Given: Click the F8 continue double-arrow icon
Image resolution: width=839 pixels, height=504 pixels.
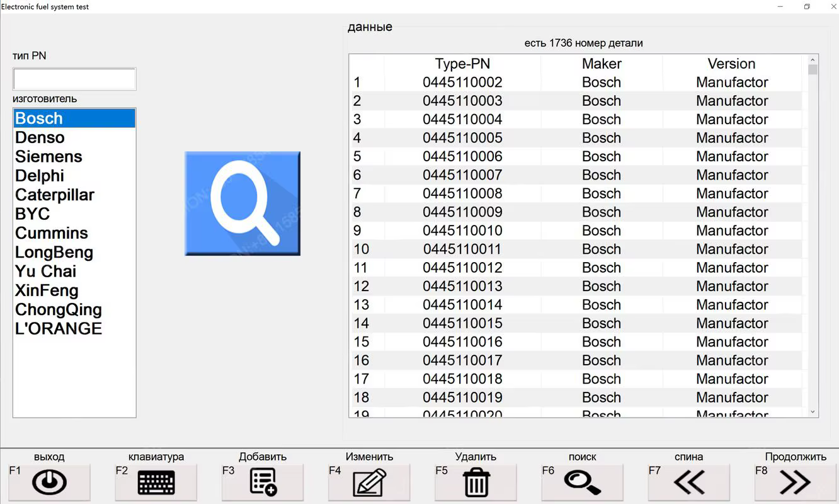Looking at the screenshot, I should click(796, 483).
